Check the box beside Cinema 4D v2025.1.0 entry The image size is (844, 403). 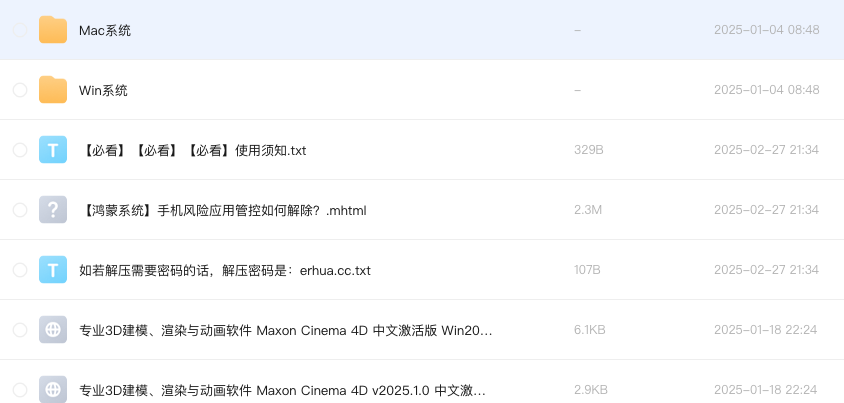pos(20,390)
